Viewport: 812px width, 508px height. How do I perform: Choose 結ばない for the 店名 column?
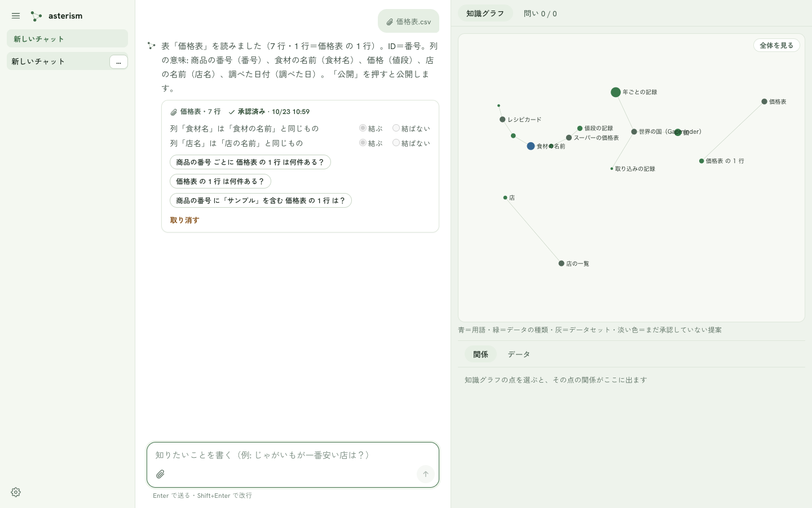[x=396, y=143]
